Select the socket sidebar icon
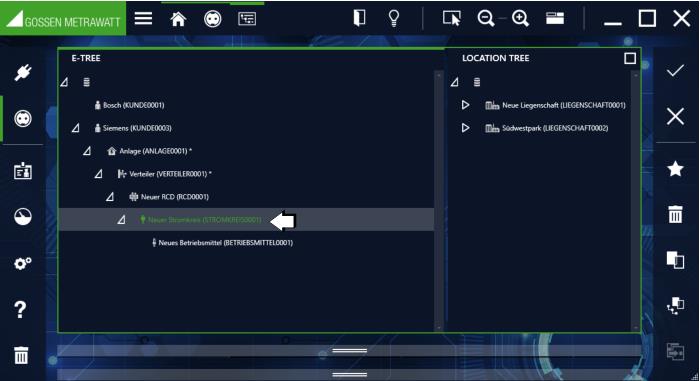Image resolution: width=700 pixels, height=381 pixels. click(23, 119)
